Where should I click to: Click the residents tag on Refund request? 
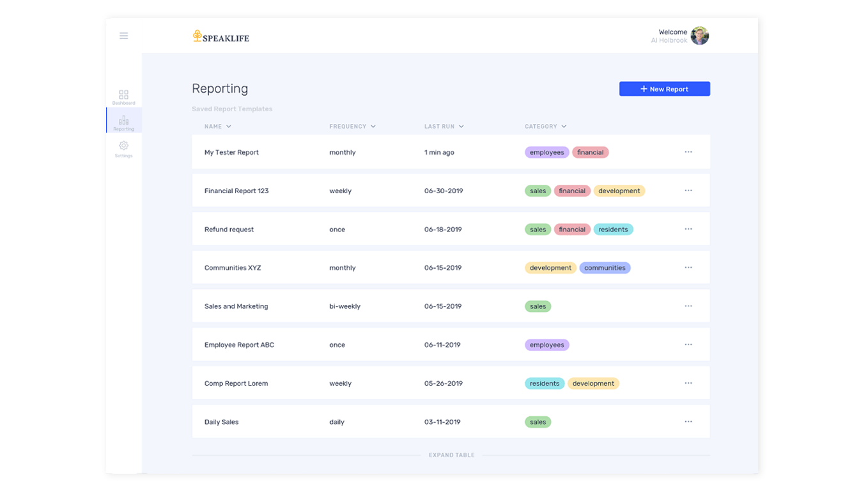[614, 229]
